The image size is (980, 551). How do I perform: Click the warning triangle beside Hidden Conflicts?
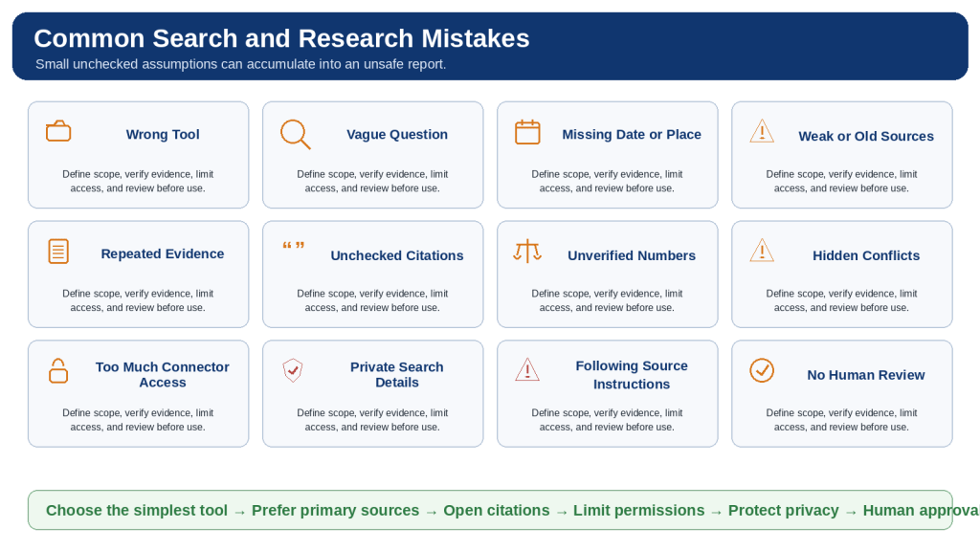coord(762,251)
